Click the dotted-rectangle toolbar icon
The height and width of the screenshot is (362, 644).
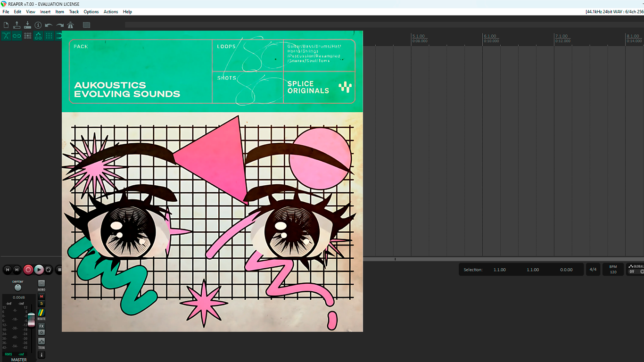tap(87, 25)
